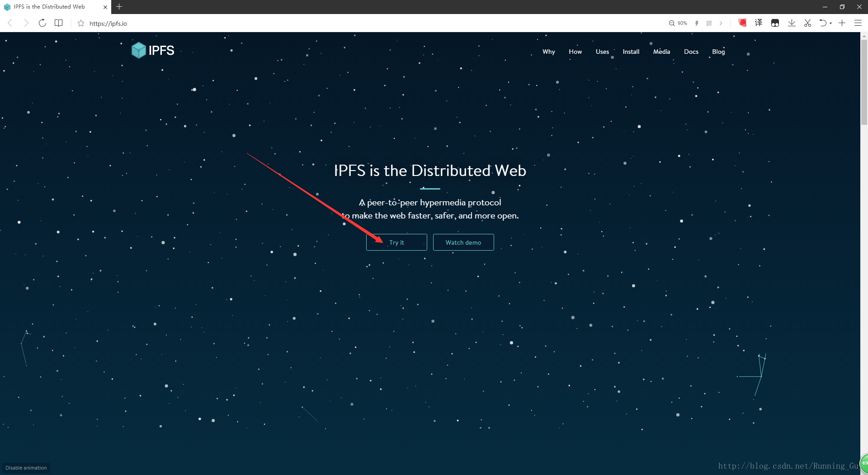The height and width of the screenshot is (475, 868).
Task: Click the 90% zoom magnifier indicator
Action: (678, 23)
